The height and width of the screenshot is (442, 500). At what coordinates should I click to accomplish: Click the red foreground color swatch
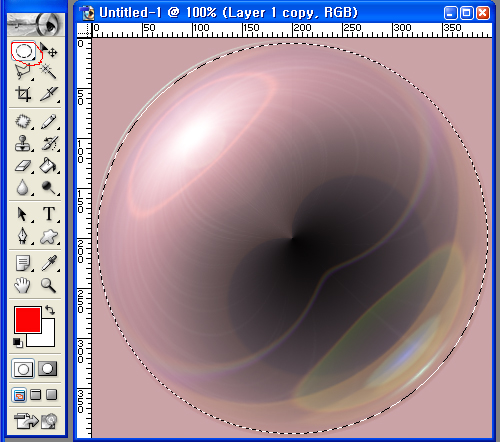(x=28, y=320)
